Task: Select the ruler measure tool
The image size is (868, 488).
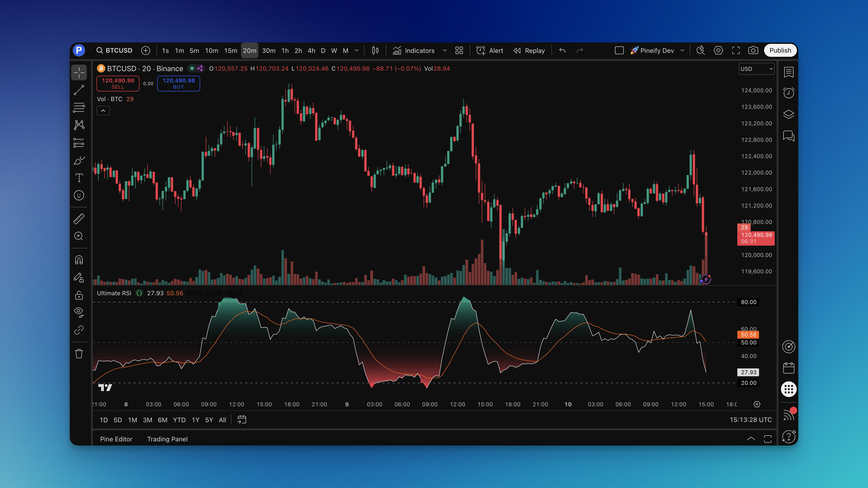Action: point(79,219)
